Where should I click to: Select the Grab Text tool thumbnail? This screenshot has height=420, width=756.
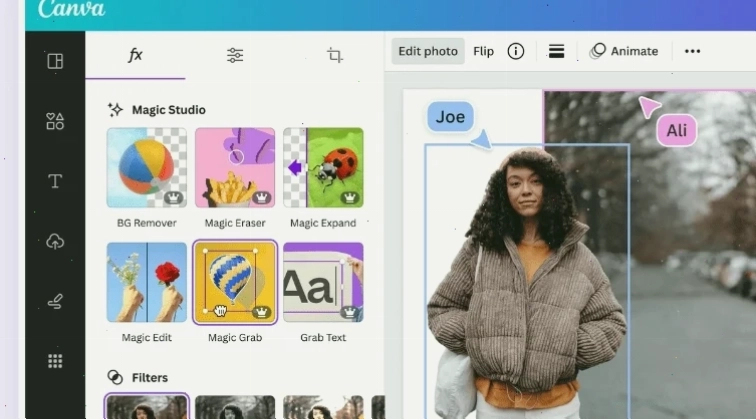pyautogui.click(x=323, y=282)
